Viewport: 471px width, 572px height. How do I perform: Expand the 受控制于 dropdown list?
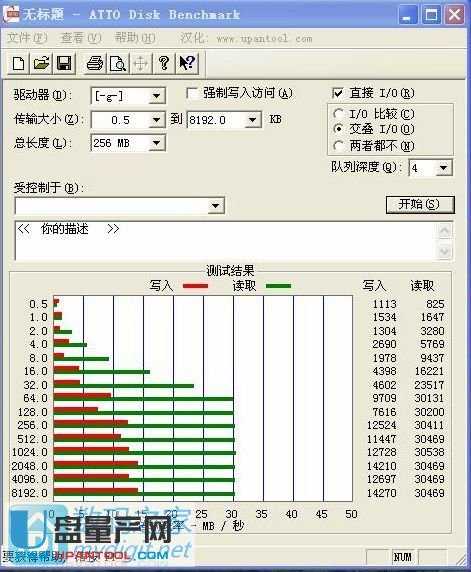point(216,206)
